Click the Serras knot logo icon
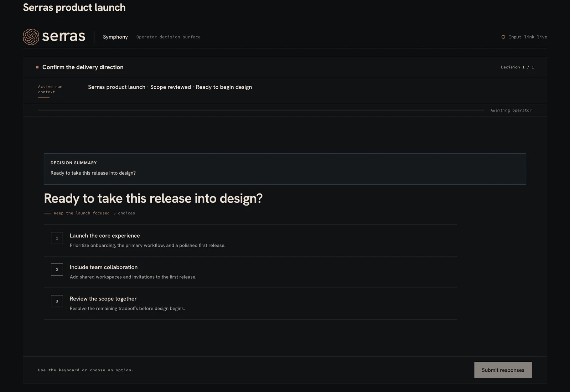 click(31, 37)
